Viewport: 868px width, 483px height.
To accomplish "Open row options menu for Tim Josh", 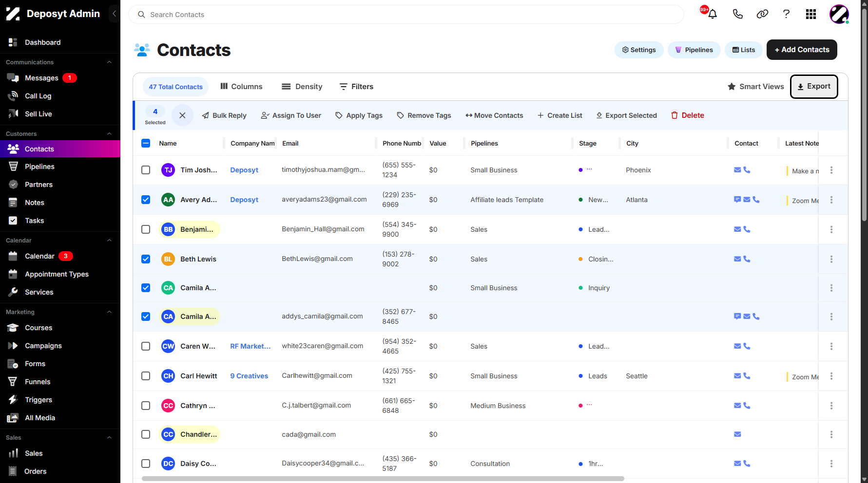I will (x=831, y=170).
